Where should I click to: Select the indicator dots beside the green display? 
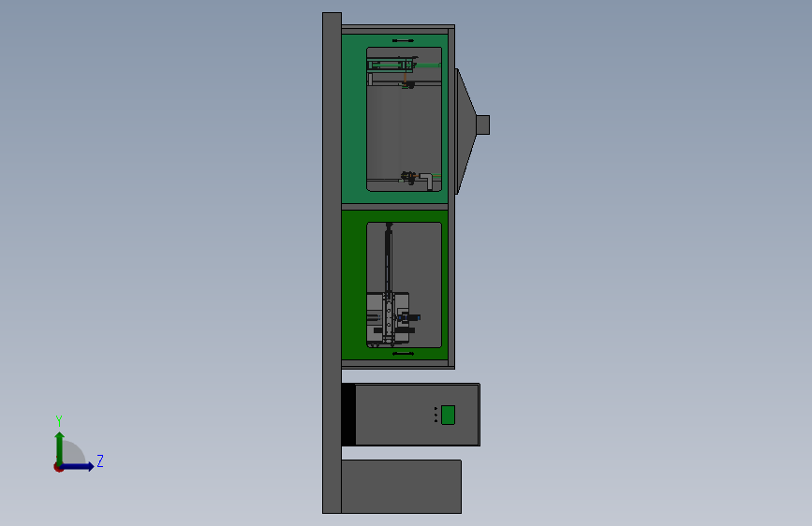coord(436,415)
